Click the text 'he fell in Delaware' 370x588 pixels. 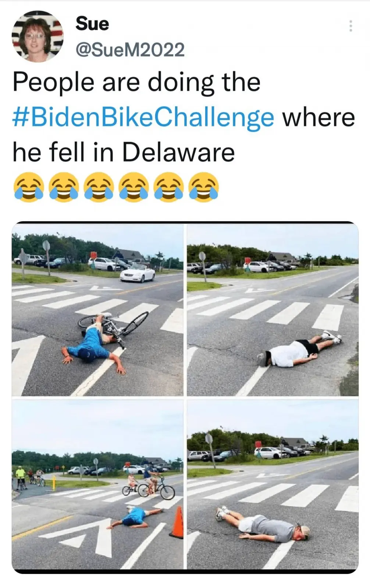pos(124,152)
